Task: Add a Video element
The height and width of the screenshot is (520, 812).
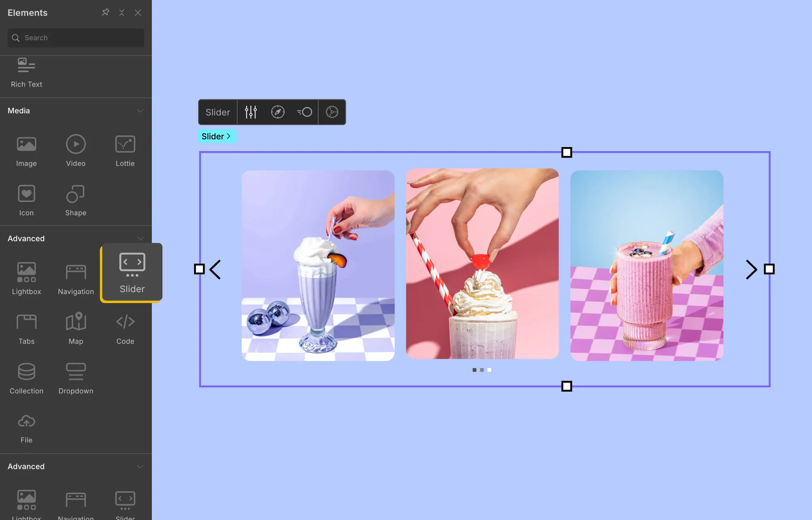Action: tap(76, 151)
